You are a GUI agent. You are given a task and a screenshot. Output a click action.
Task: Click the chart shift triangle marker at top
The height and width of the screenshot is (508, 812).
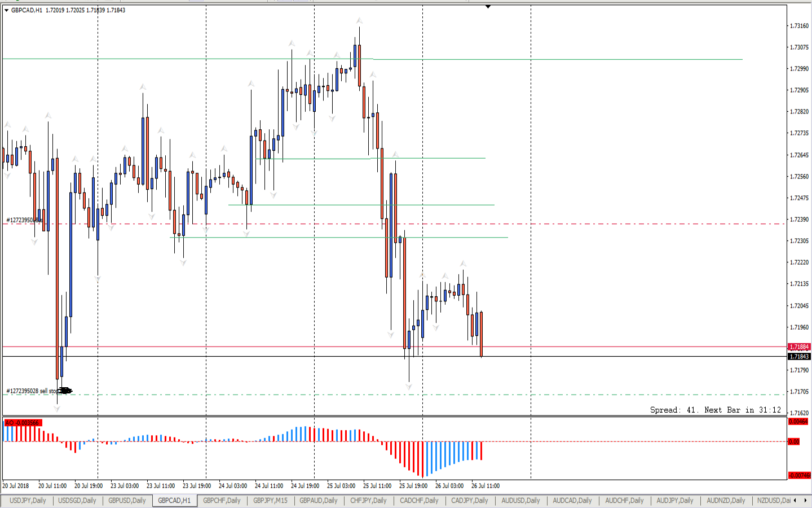[x=488, y=7]
